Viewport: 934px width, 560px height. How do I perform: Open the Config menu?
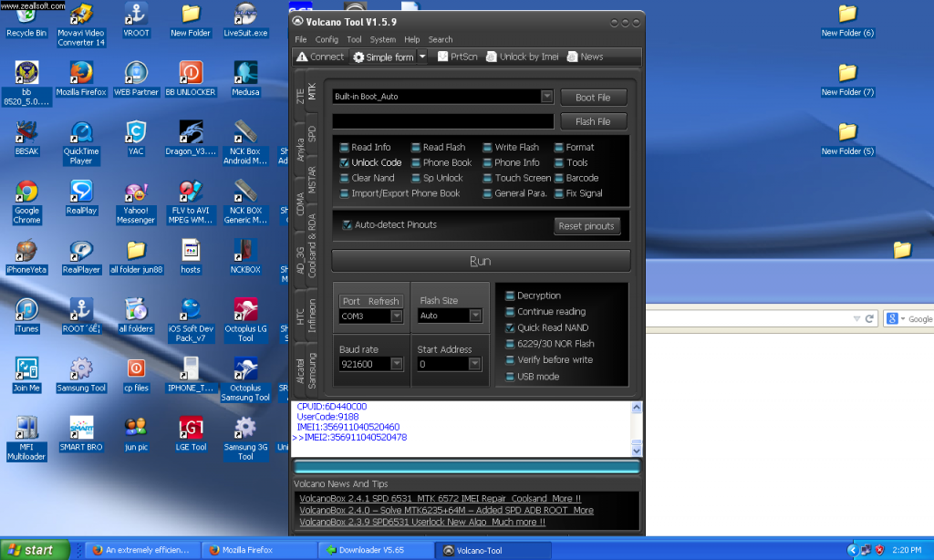(x=327, y=39)
